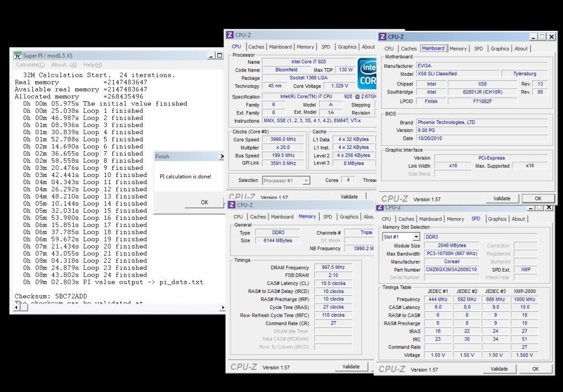Image resolution: width=563 pixels, height=392 pixels.
Task: Select the Caches tab in the SPD window
Action: [x=406, y=219]
